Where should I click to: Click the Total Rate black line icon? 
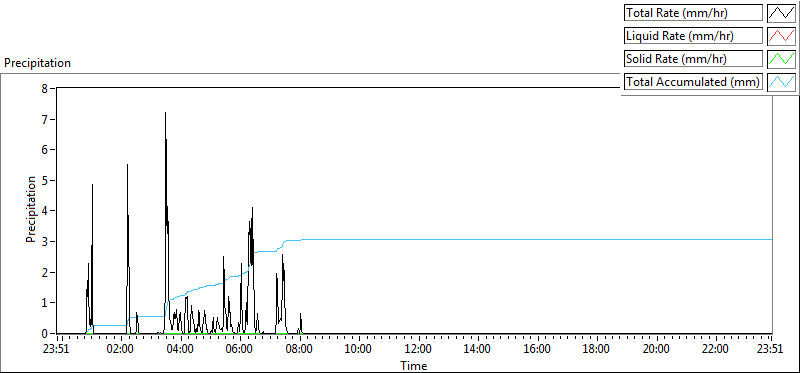(x=781, y=13)
